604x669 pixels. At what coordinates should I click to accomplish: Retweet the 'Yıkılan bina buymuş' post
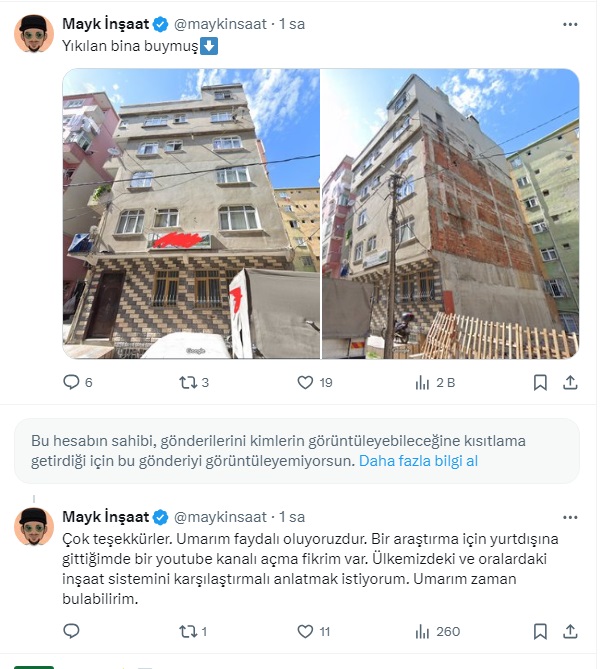194,382
